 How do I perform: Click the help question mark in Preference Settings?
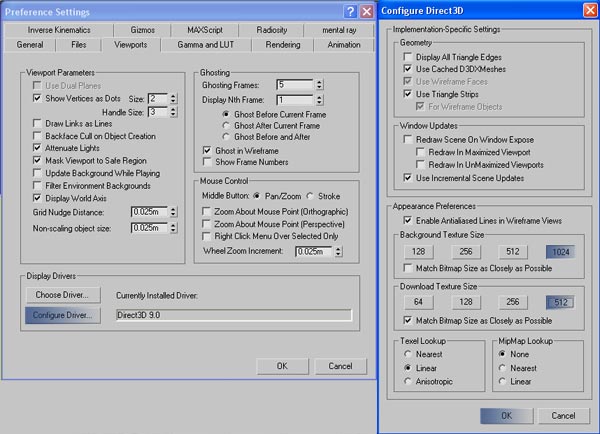[349, 11]
